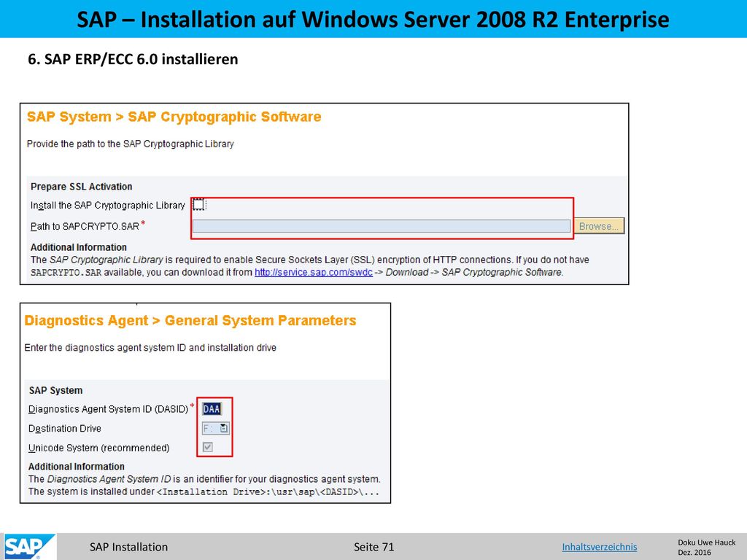Click the Browse... button

coord(599,226)
